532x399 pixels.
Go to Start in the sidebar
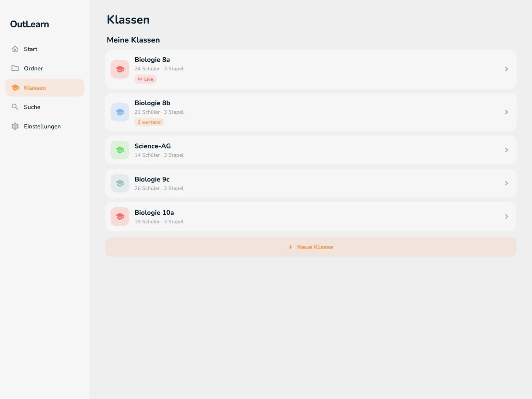pyautogui.click(x=45, y=49)
